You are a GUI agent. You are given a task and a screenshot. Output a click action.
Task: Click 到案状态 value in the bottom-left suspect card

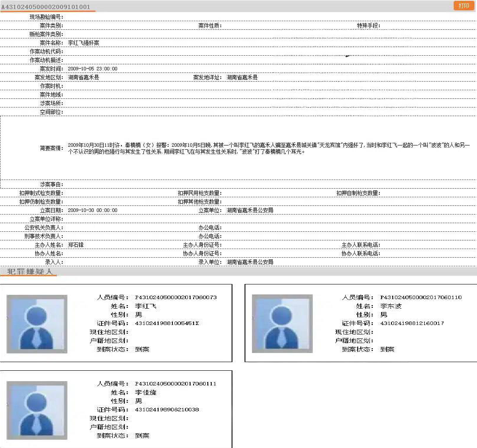[x=142, y=435]
